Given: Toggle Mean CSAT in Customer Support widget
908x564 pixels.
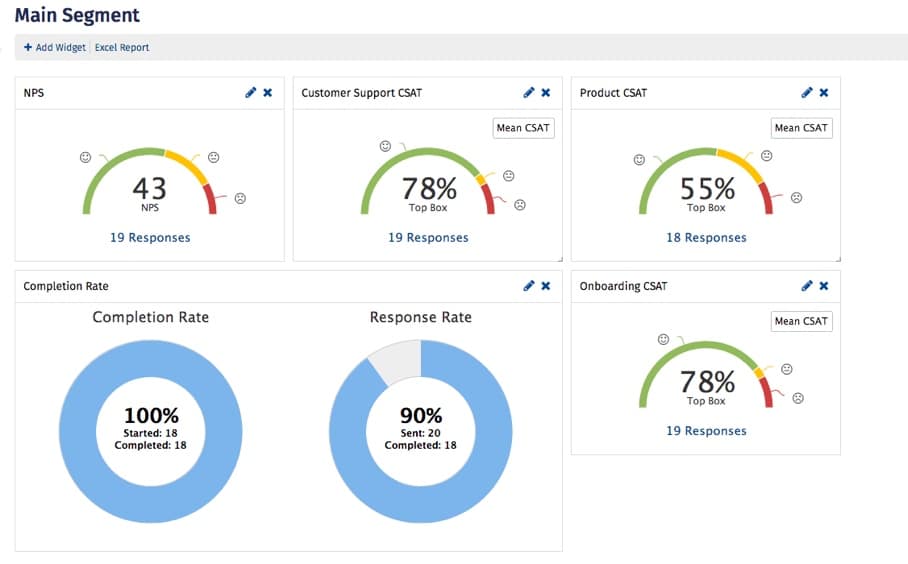Looking at the screenshot, I should tap(523, 128).
